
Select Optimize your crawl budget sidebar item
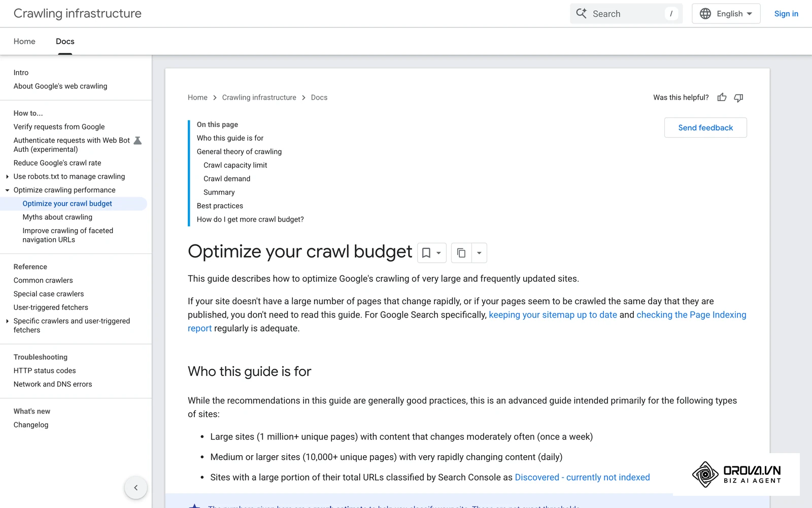[x=67, y=204]
